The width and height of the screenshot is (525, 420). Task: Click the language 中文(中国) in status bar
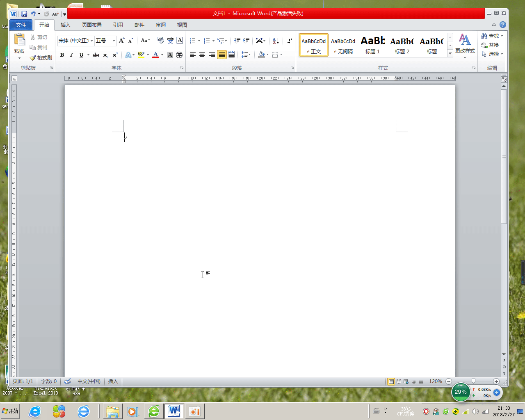(89, 381)
